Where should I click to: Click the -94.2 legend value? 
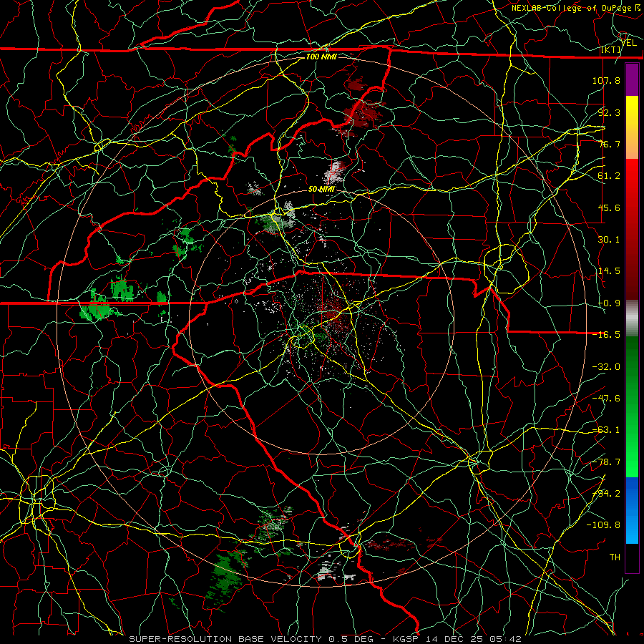(606, 494)
